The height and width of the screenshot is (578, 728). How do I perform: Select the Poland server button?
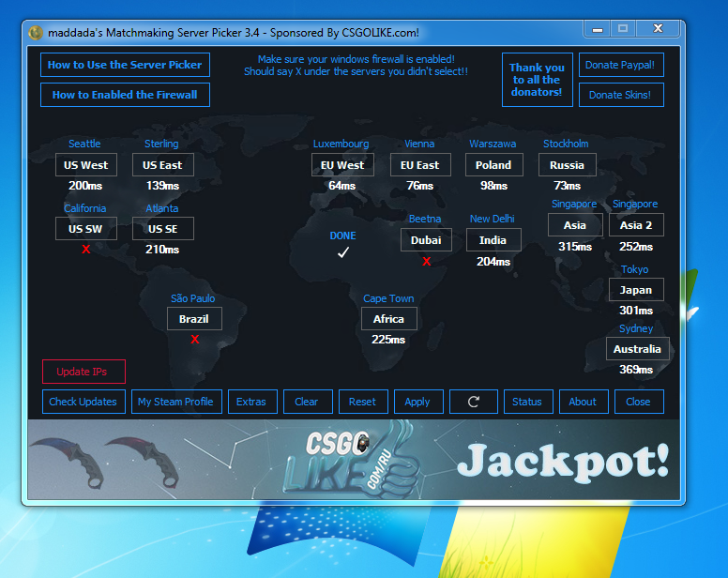point(493,165)
